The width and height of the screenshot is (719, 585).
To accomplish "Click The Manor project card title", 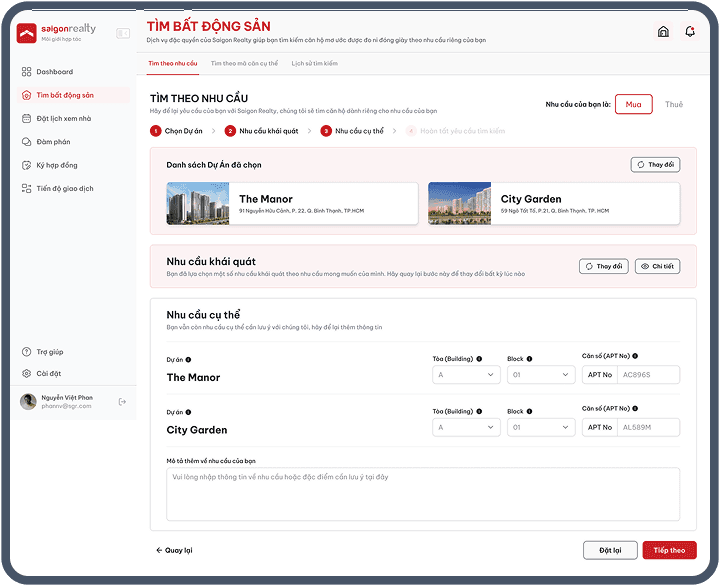I will (x=265, y=199).
